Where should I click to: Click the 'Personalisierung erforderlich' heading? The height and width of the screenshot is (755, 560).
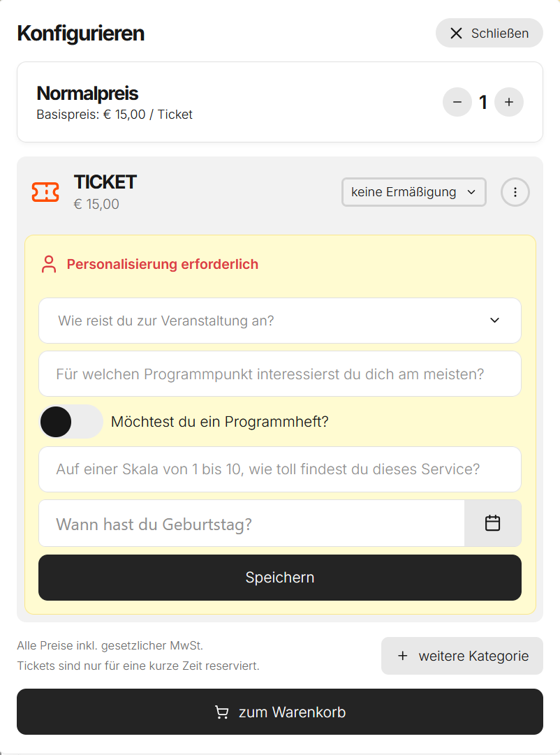[163, 265]
